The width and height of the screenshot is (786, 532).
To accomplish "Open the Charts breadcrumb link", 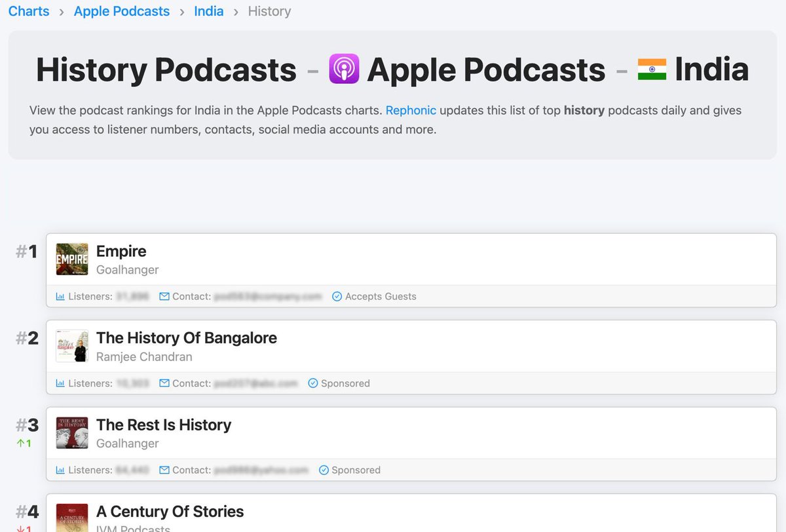I will pyautogui.click(x=29, y=11).
